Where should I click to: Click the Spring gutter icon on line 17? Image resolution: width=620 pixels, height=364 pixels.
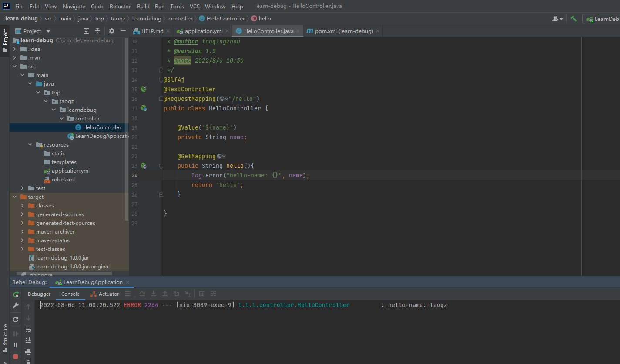tap(144, 108)
